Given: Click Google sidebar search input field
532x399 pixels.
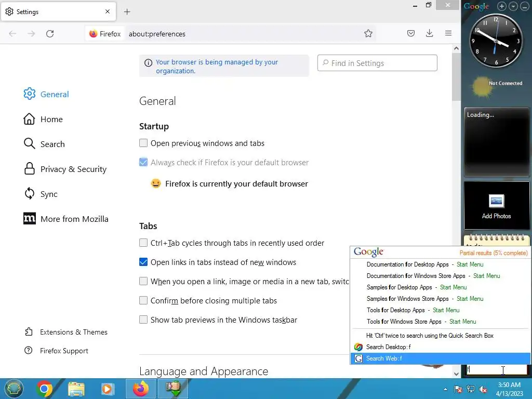Looking at the screenshot, I should coord(496,369).
